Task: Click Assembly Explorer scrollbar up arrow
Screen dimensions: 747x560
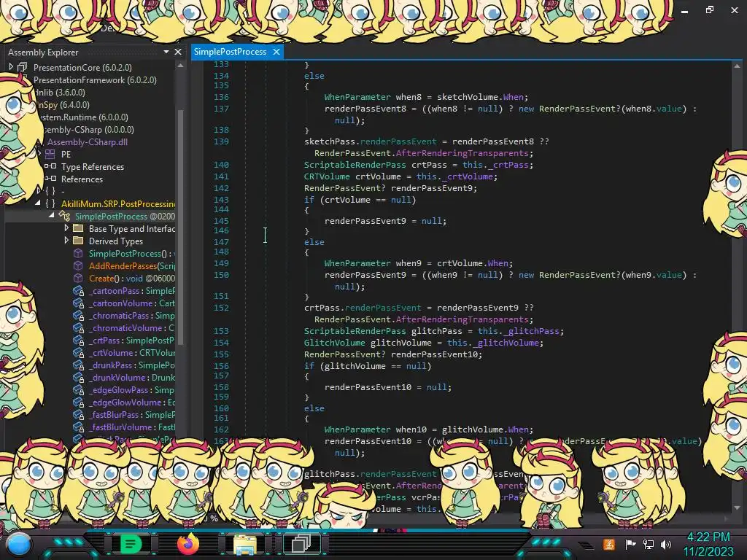Action: (x=181, y=66)
